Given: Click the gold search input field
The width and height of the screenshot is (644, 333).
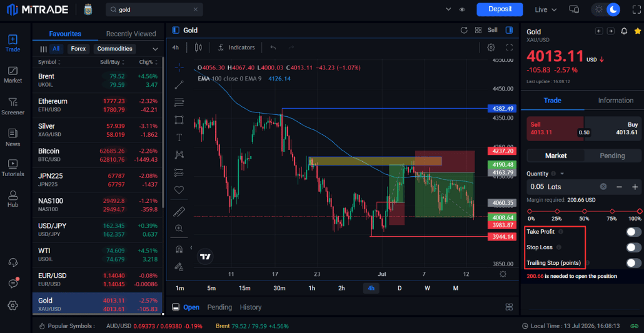Looking at the screenshot, I should click(x=154, y=9).
